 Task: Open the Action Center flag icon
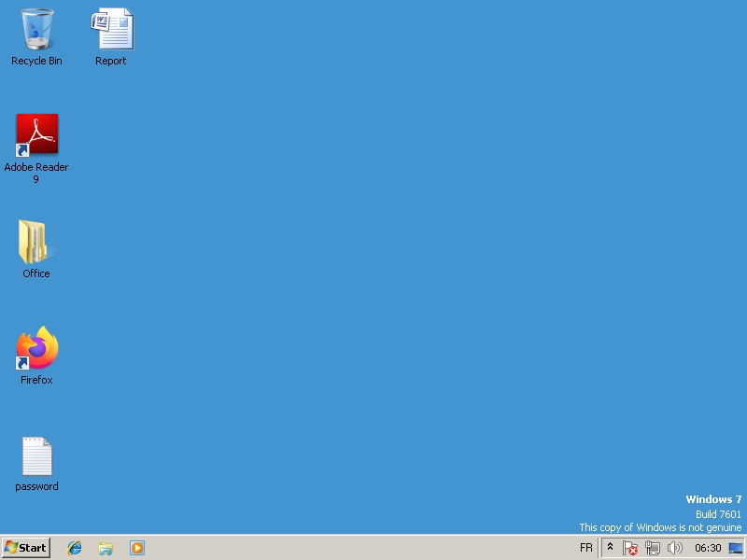(x=629, y=548)
